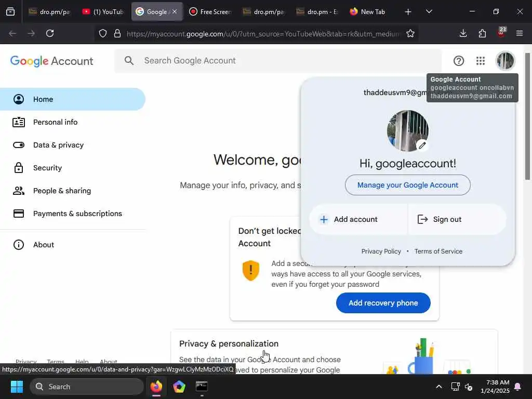Click the Search Google Account field

[x=278, y=61]
